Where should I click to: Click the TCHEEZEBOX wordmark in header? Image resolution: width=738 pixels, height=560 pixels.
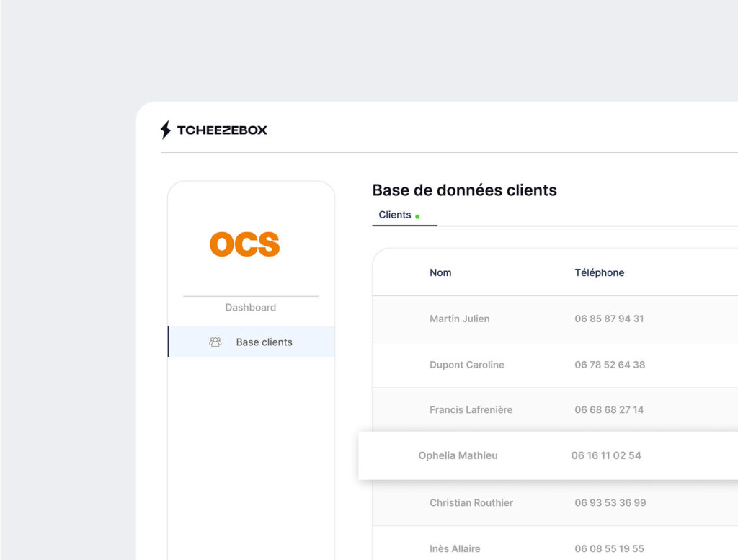point(222,130)
